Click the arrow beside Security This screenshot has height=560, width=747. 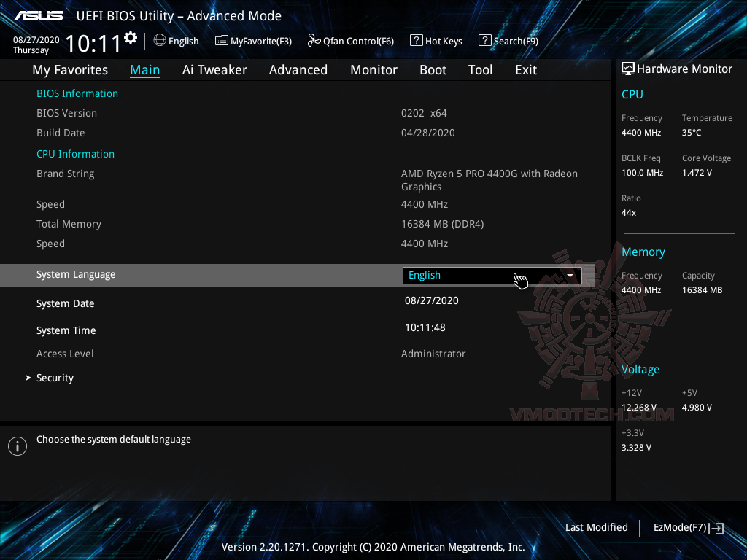(x=28, y=377)
